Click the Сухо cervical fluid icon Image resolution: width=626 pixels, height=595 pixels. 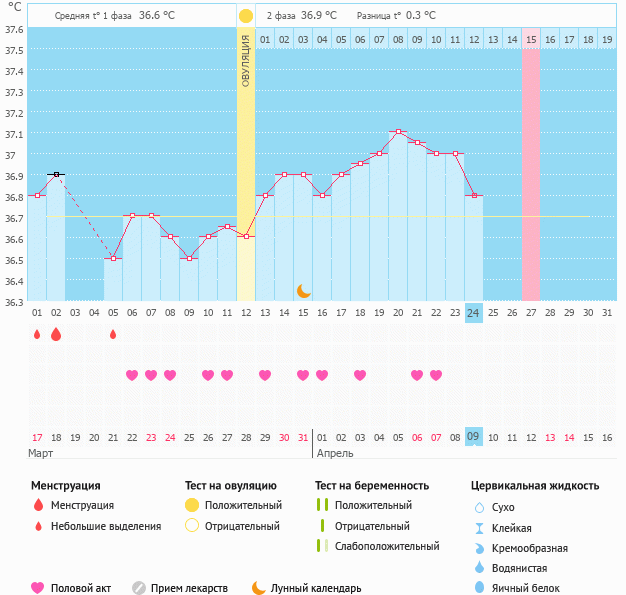pyautogui.click(x=478, y=508)
